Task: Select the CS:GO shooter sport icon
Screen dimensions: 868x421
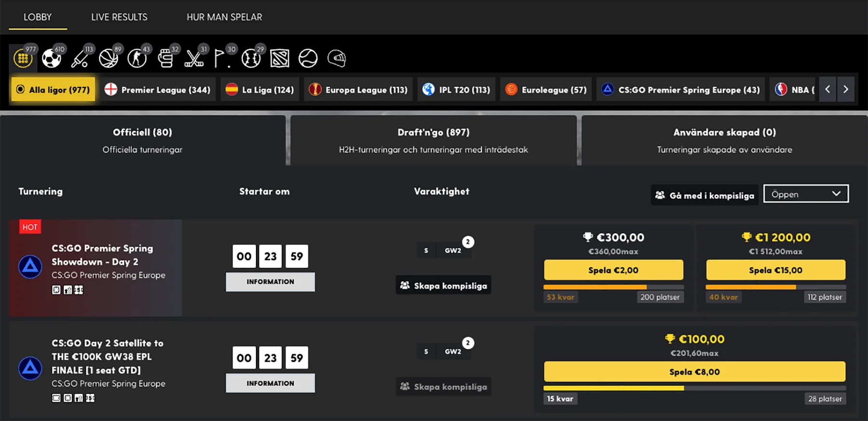Action: [x=137, y=58]
